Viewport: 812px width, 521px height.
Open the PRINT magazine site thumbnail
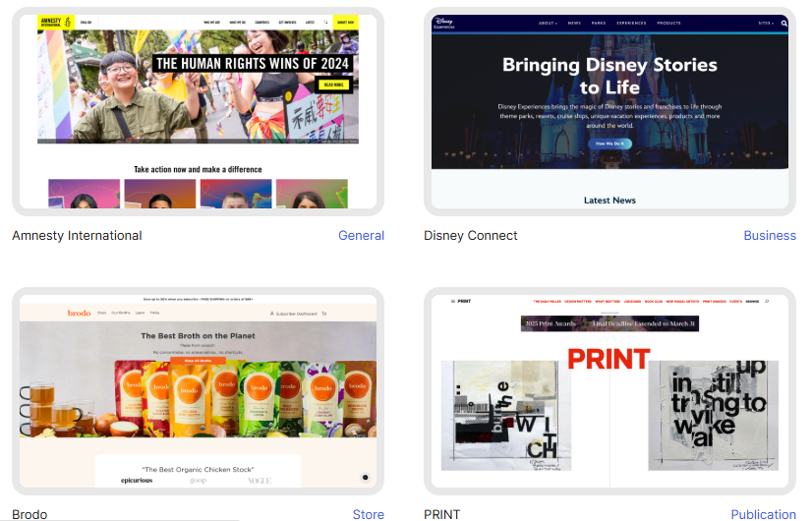[609, 391]
